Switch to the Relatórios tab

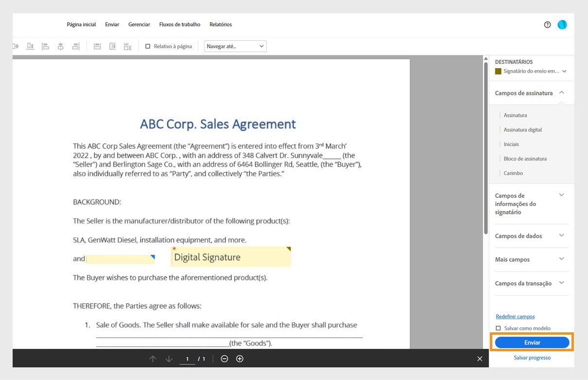[221, 24]
